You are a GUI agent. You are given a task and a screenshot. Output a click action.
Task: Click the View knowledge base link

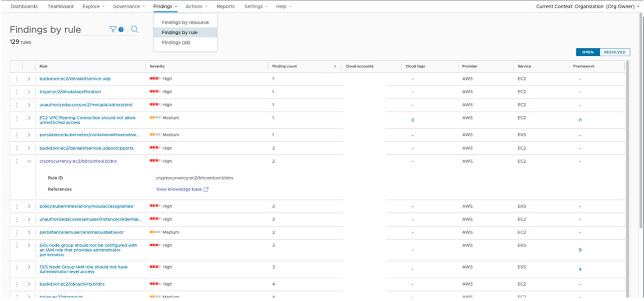(179, 189)
